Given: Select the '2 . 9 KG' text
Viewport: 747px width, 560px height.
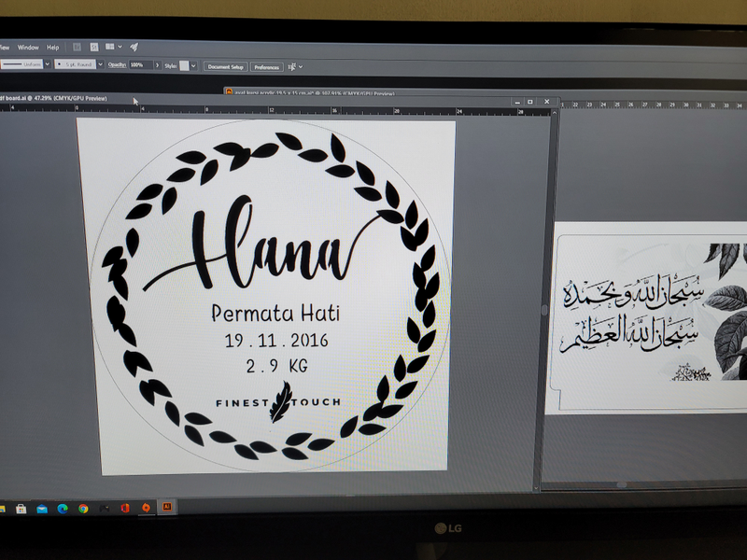Looking at the screenshot, I should pos(276,366).
